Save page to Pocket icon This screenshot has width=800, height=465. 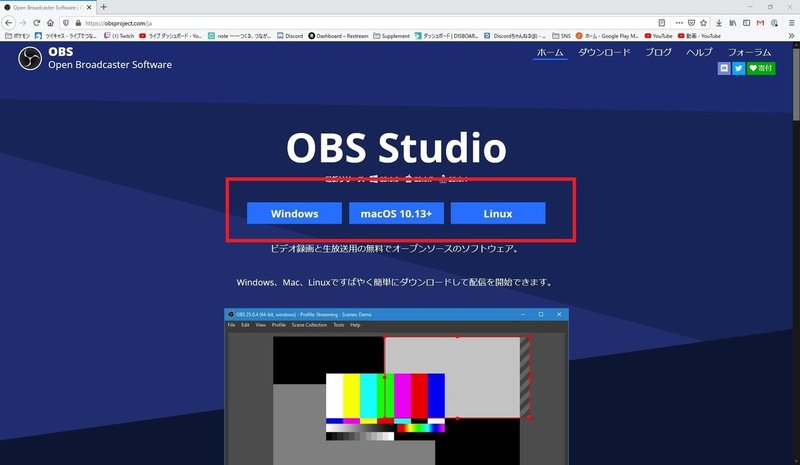[691, 23]
